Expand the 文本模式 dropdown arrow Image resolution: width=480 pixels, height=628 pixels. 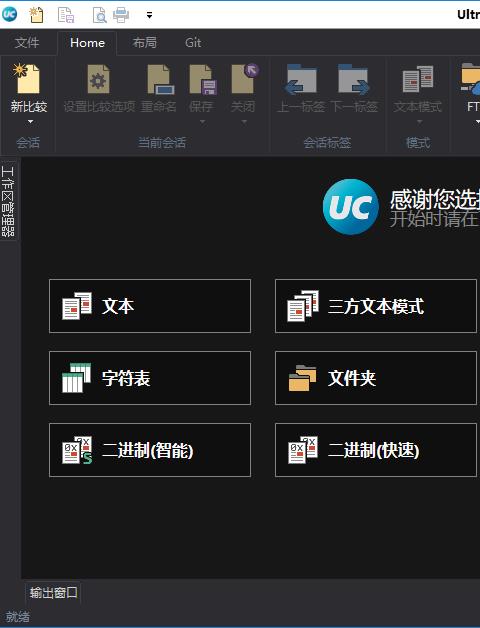coord(419,121)
